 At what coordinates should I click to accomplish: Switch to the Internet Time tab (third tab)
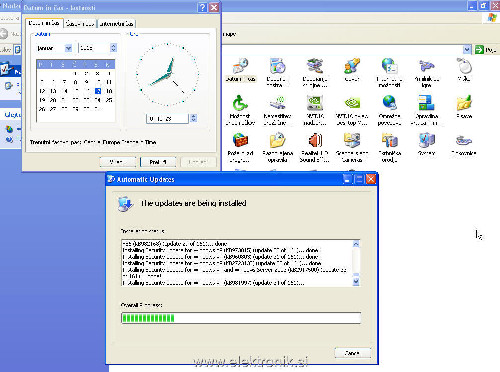[116, 24]
